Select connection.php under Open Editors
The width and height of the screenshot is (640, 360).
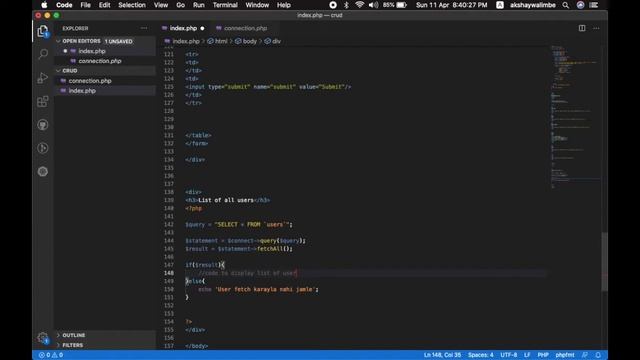point(105,61)
